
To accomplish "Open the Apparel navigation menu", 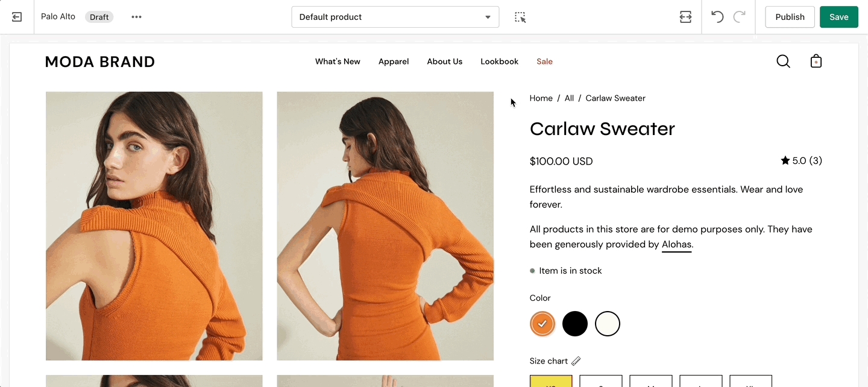I will click(x=394, y=61).
